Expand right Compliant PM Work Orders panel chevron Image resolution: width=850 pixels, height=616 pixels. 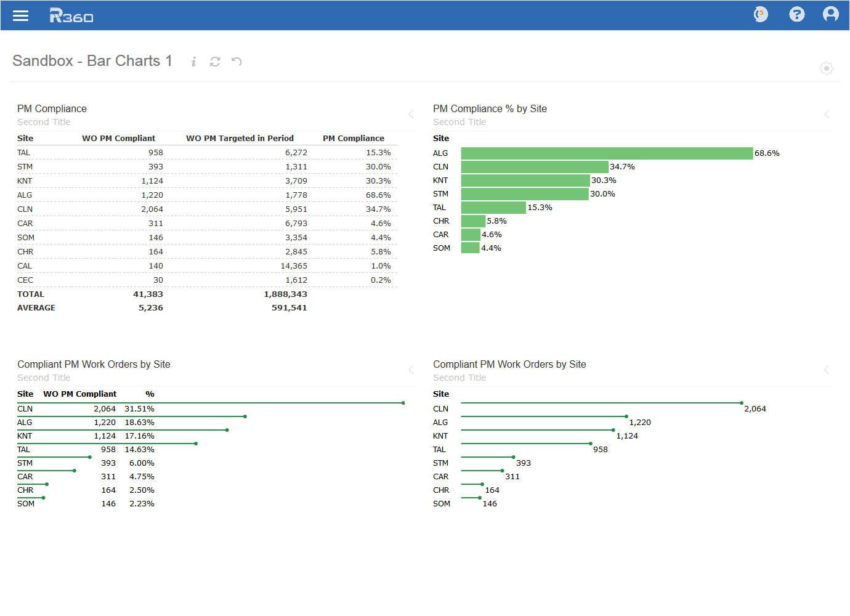coord(827,370)
